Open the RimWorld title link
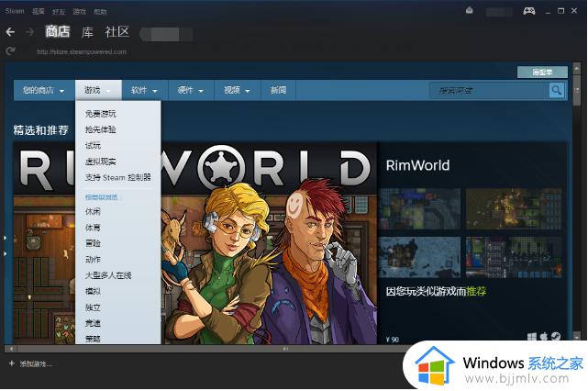The image size is (588, 391). [x=417, y=165]
